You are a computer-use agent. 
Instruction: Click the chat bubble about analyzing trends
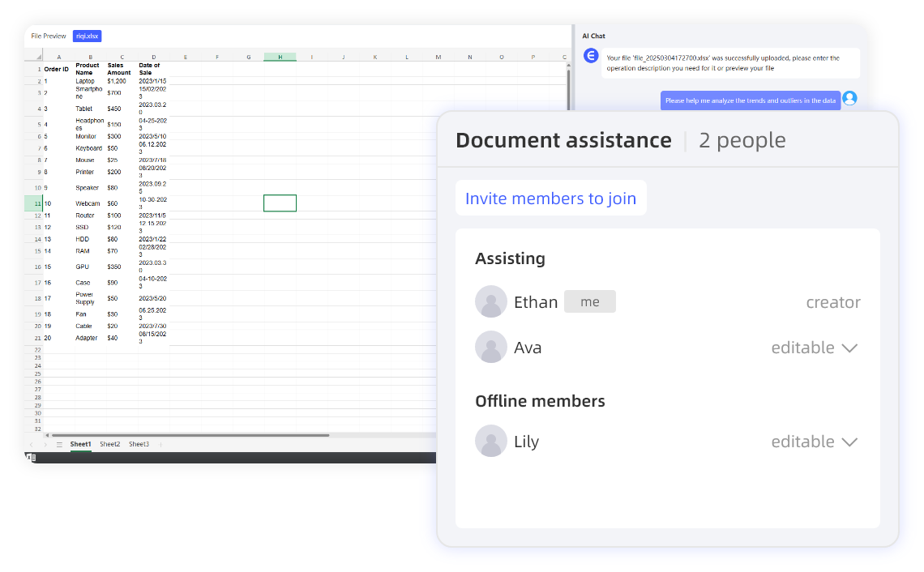pyautogui.click(x=750, y=99)
